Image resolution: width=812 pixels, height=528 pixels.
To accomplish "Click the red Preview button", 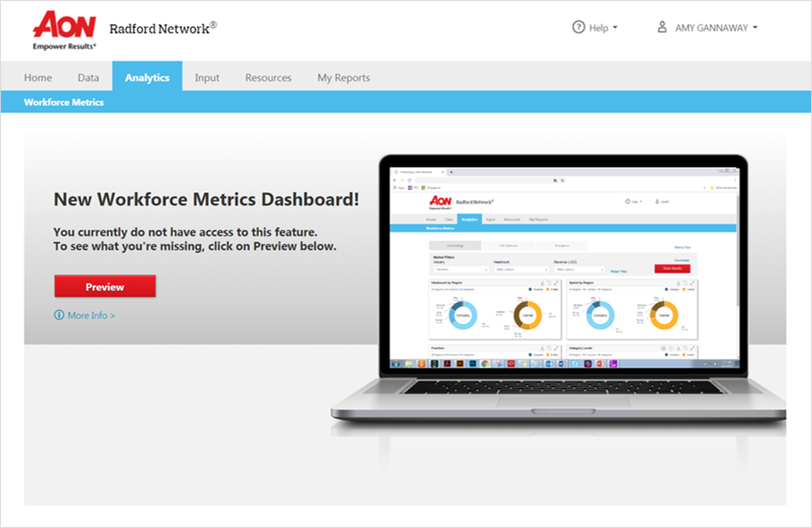I will coord(105,286).
